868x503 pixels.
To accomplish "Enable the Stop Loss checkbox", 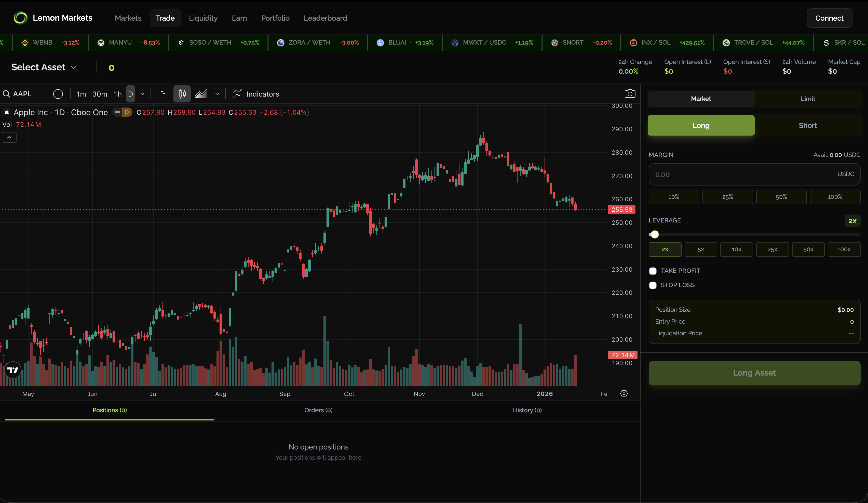I will pyautogui.click(x=653, y=285).
